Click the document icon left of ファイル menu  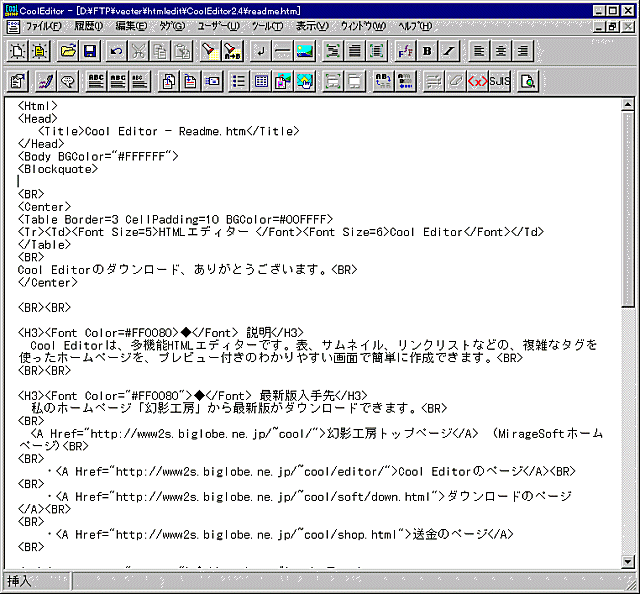[x=13, y=27]
